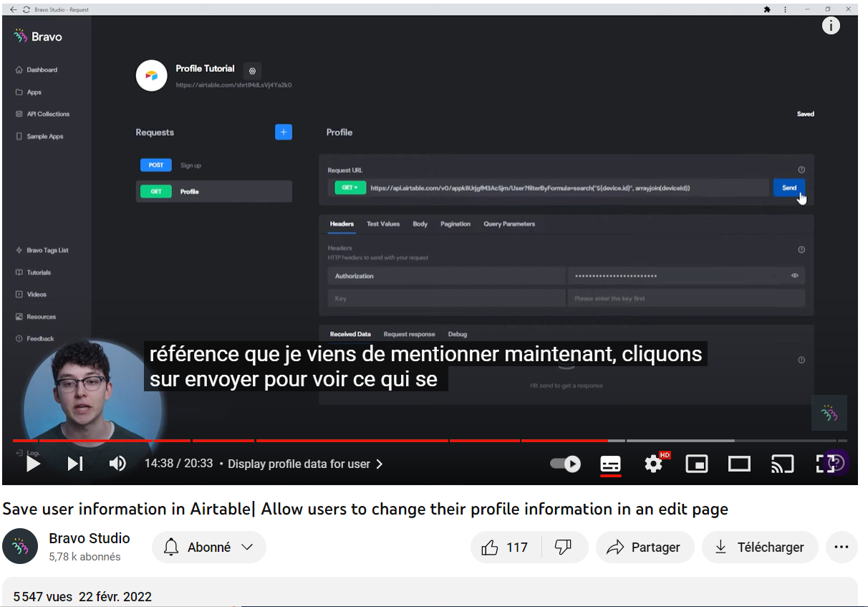This screenshot has height=607, width=868.
Task: Click the Send button in Bravo
Action: [x=789, y=188]
